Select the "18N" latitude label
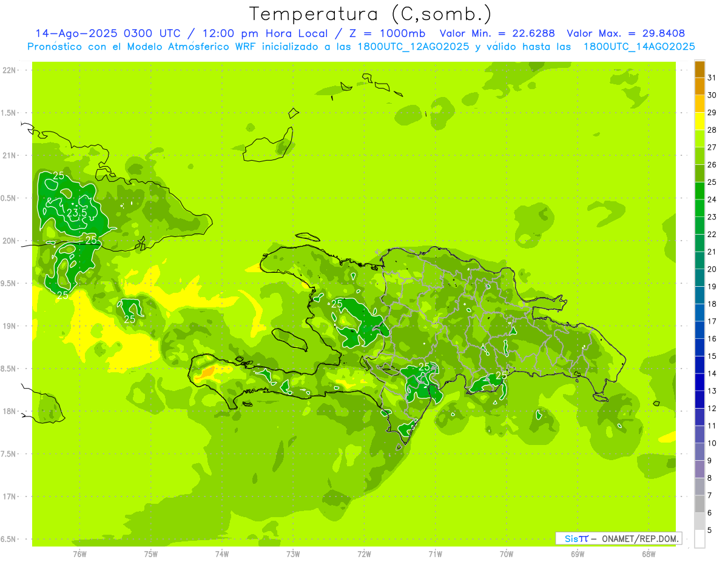The image size is (728, 562). coord(9,412)
